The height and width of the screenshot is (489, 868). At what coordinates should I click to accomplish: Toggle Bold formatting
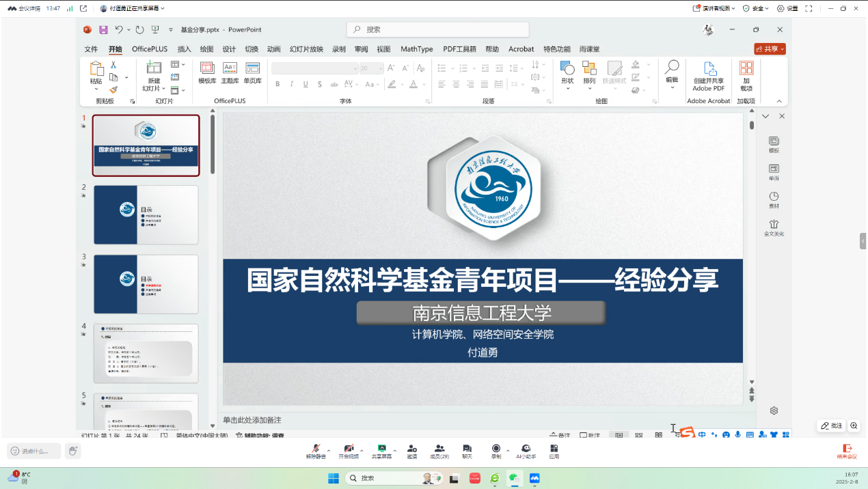(x=277, y=84)
